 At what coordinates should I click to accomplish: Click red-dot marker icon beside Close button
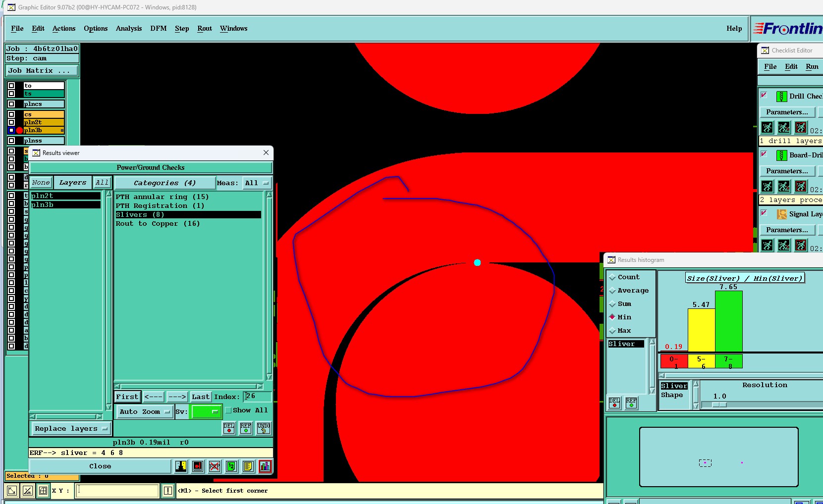point(198,466)
